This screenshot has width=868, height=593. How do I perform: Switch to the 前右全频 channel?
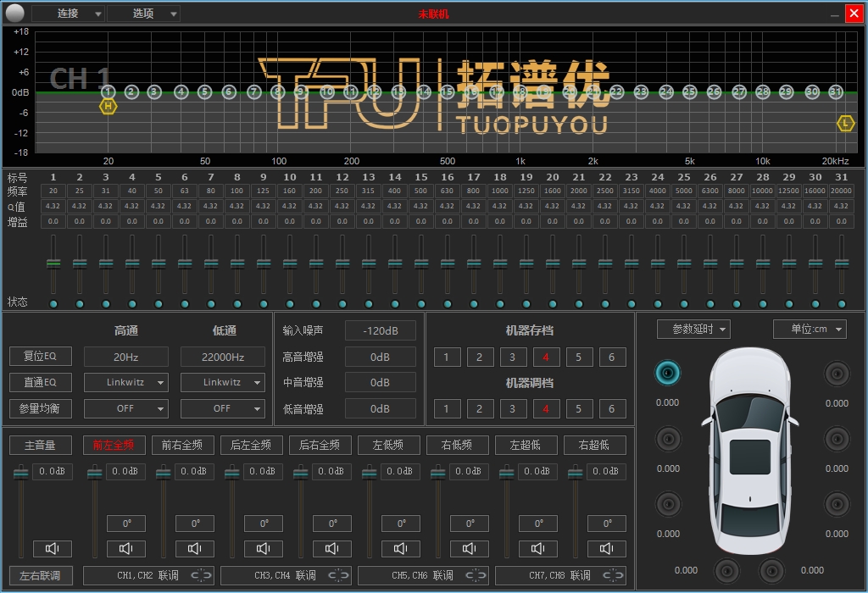pyautogui.click(x=183, y=445)
